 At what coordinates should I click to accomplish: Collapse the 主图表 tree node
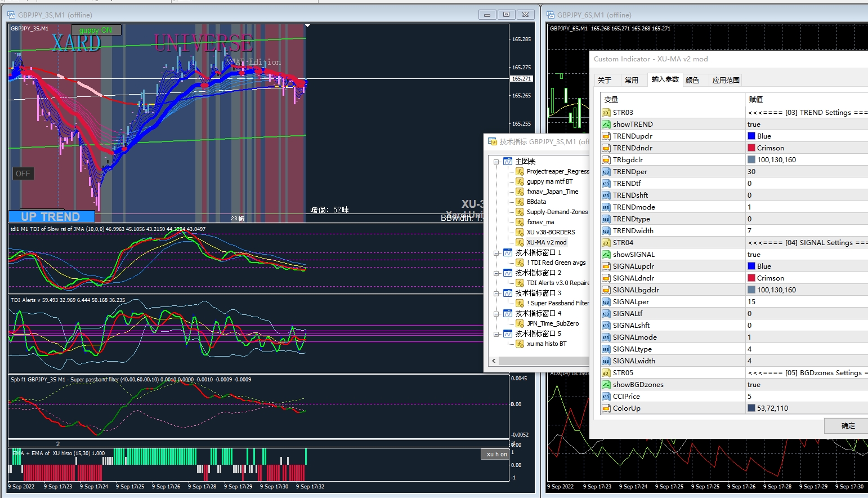[496, 162]
